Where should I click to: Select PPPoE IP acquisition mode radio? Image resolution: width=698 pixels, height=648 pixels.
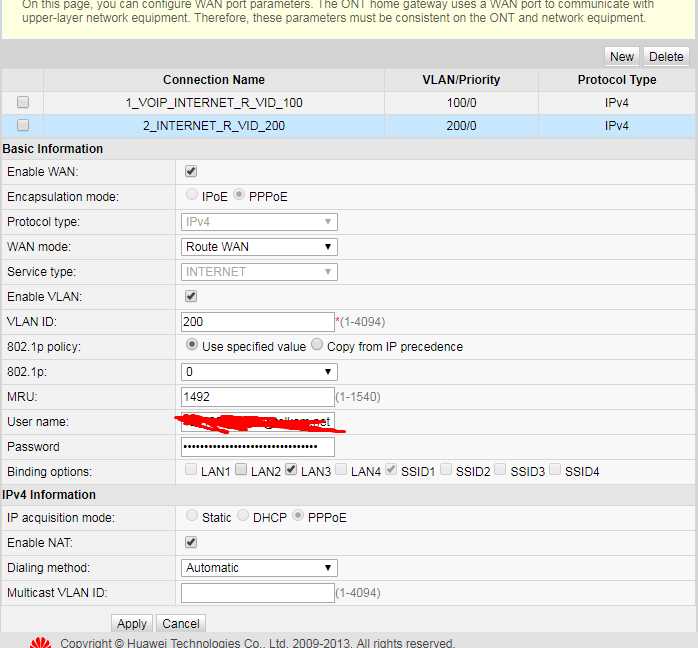tap(298, 515)
